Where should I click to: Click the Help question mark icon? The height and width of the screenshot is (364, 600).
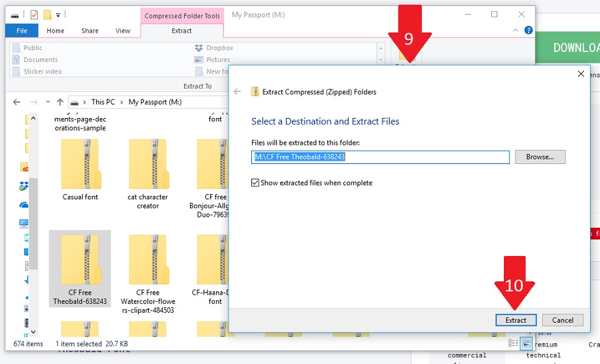point(528,31)
